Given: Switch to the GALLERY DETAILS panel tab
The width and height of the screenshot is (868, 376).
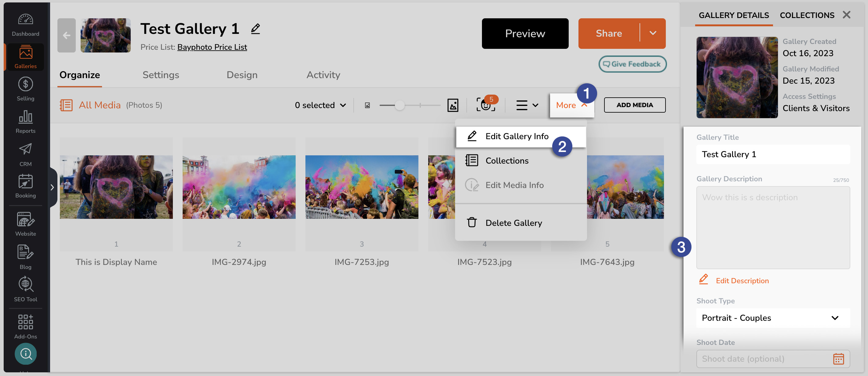Looking at the screenshot, I should pyautogui.click(x=734, y=15).
